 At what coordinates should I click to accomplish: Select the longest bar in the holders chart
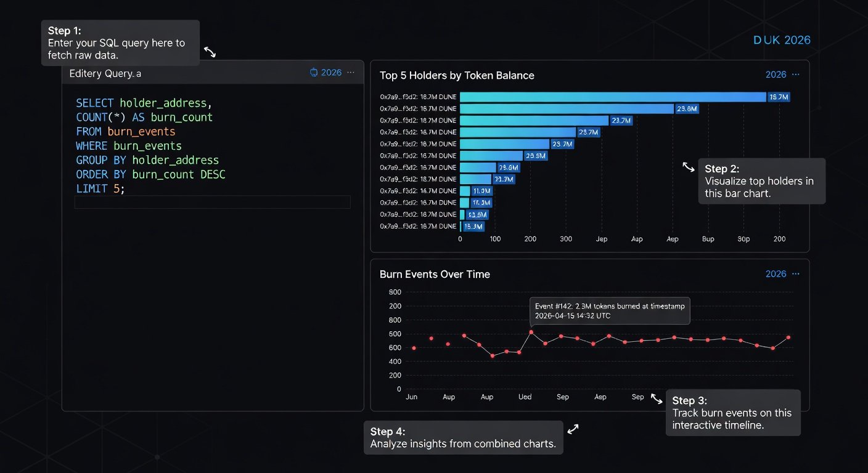pyautogui.click(x=613, y=97)
